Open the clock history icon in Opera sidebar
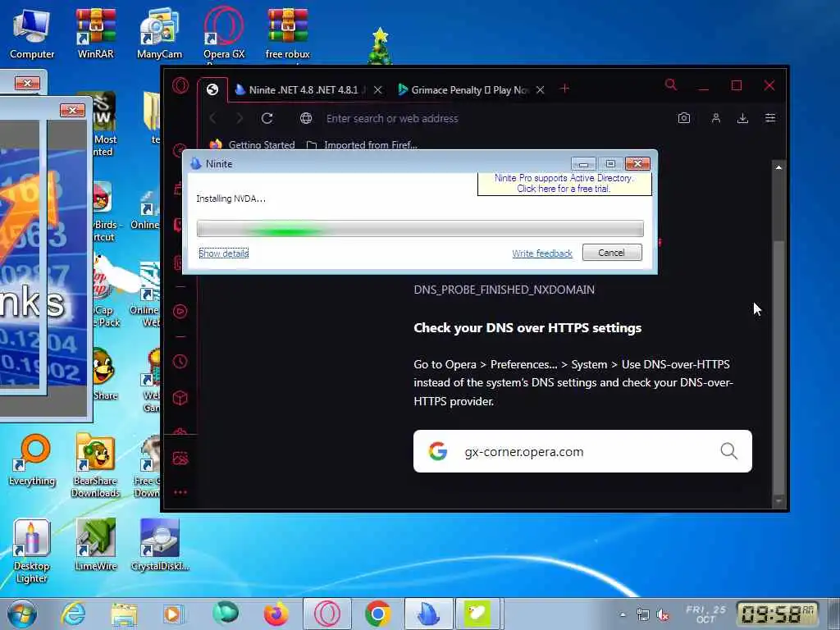This screenshot has width=840, height=630. tap(180, 362)
